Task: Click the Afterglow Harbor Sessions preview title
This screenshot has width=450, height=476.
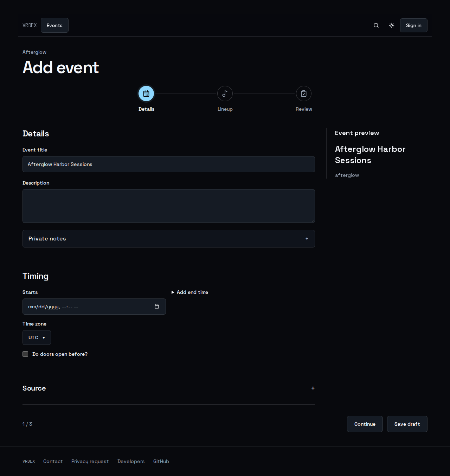Action: [x=370, y=155]
